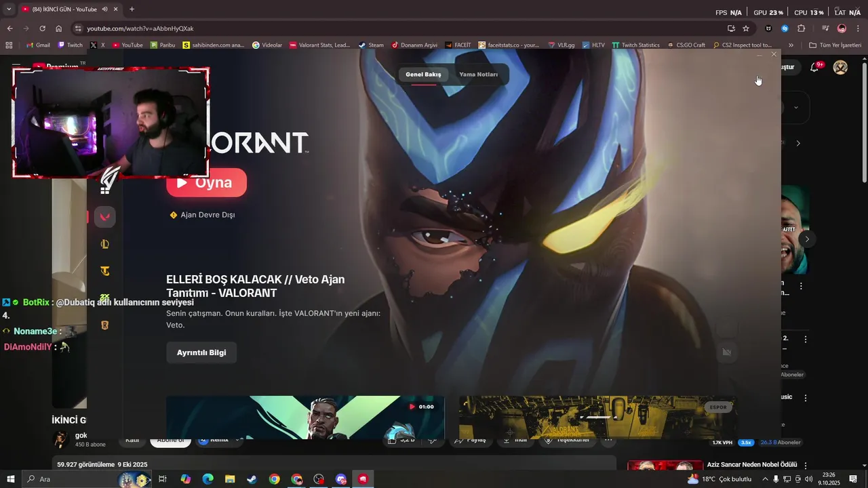Image resolution: width=868 pixels, height=488 pixels.
Task: Open the CS:GO Craft bookmark
Action: click(x=686, y=45)
